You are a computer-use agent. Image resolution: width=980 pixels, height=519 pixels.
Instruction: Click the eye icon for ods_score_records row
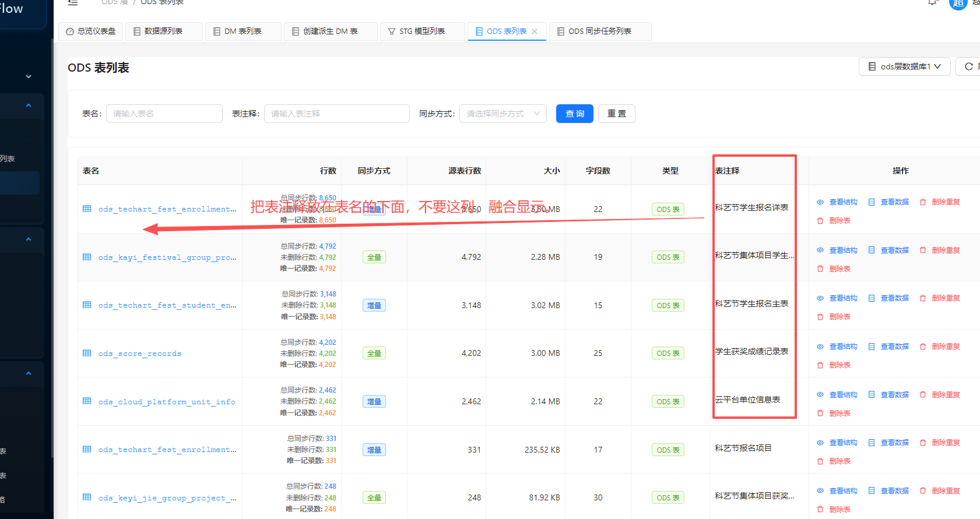click(820, 347)
